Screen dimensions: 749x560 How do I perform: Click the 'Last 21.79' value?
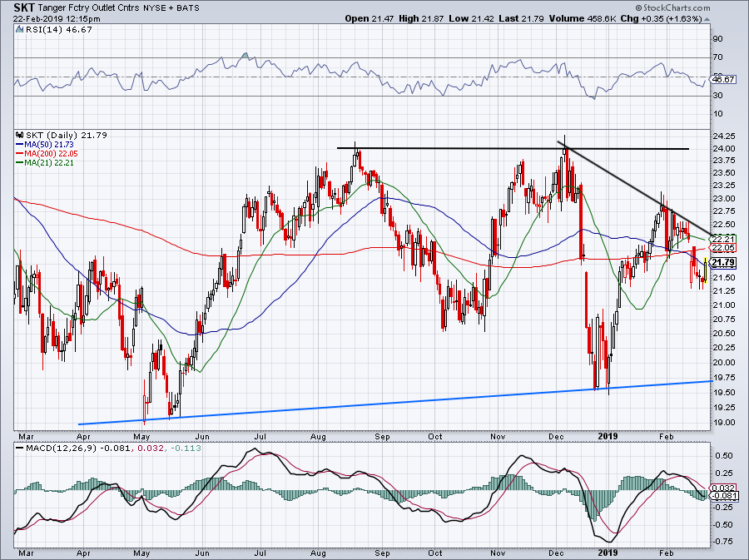(522, 18)
